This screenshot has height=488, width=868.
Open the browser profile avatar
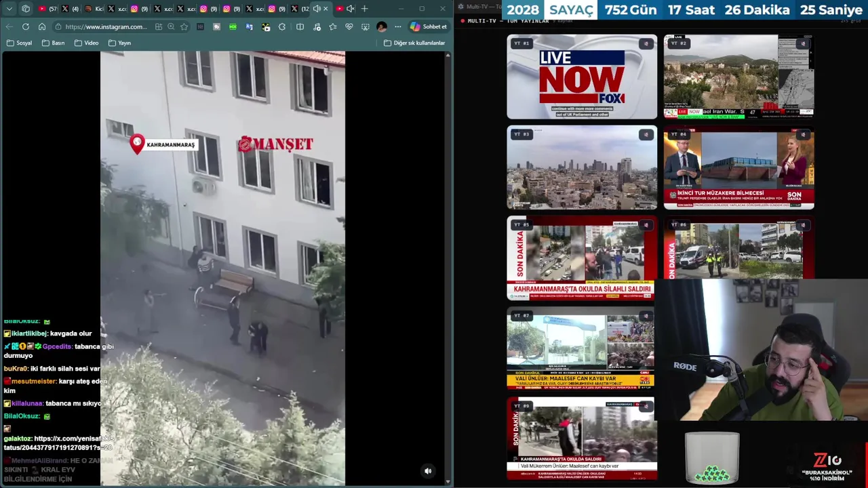coord(382,26)
